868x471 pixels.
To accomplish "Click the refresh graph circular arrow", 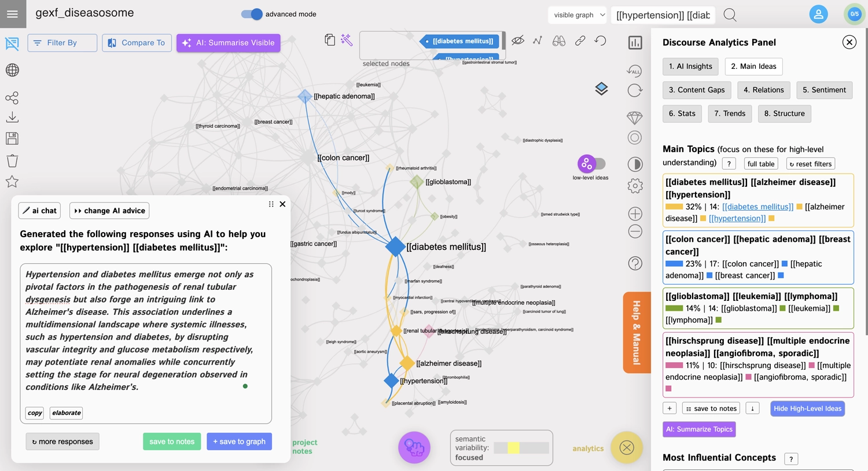I will tap(635, 90).
